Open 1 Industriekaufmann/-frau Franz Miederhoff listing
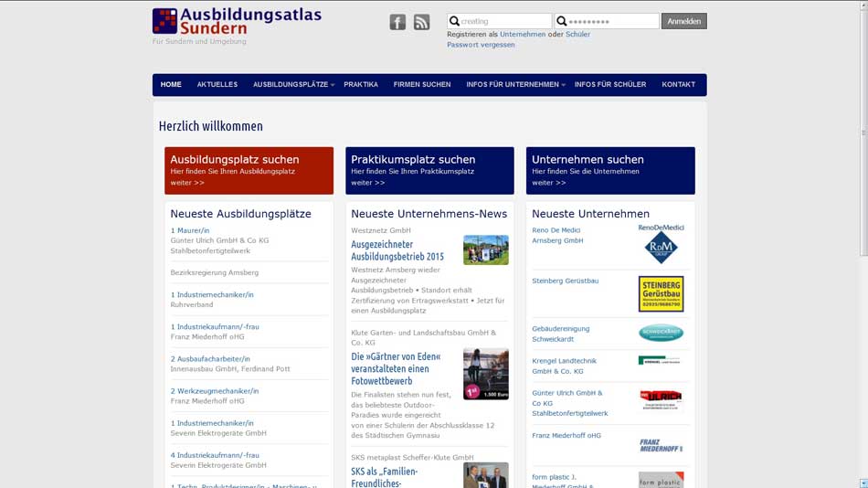Viewport: 868px width, 488px height. click(215, 327)
